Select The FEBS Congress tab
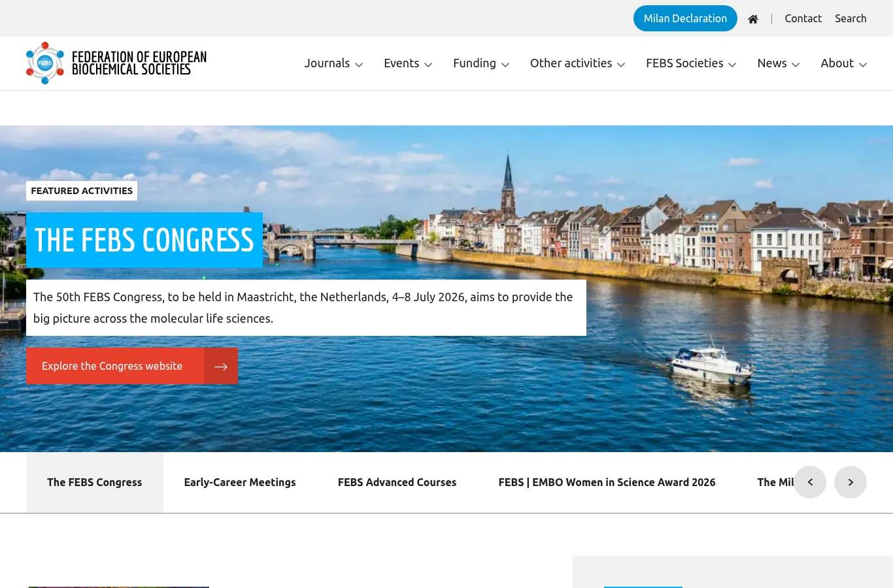Image resolution: width=893 pixels, height=588 pixels. 95,482
